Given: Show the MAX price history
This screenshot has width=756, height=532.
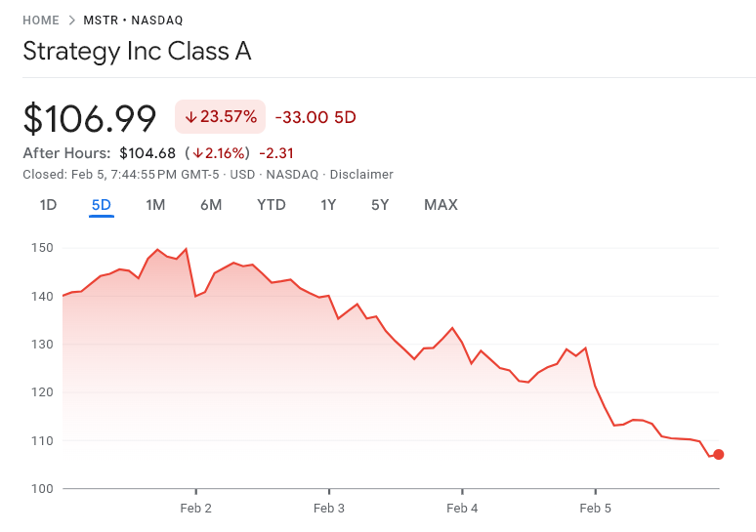Looking at the screenshot, I should 441,205.
